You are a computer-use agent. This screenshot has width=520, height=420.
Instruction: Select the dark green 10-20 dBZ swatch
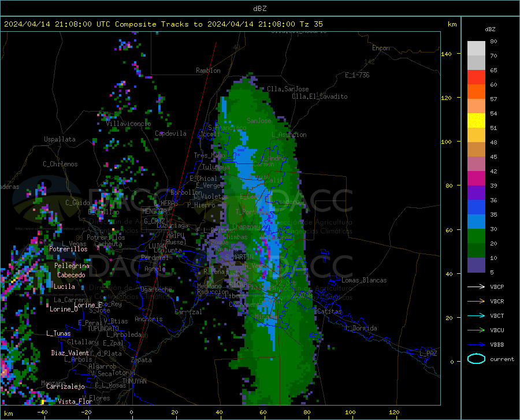click(476, 251)
